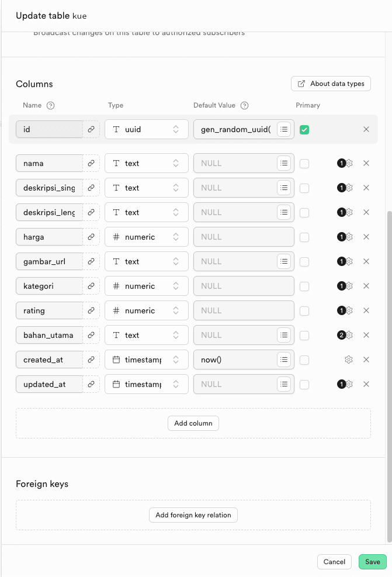The image size is (392, 577).
Task: Mark created_at as primary key
Action: pyautogui.click(x=304, y=360)
